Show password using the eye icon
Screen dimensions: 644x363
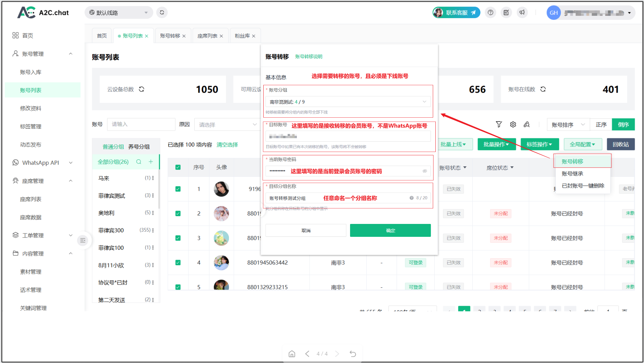[425, 171]
